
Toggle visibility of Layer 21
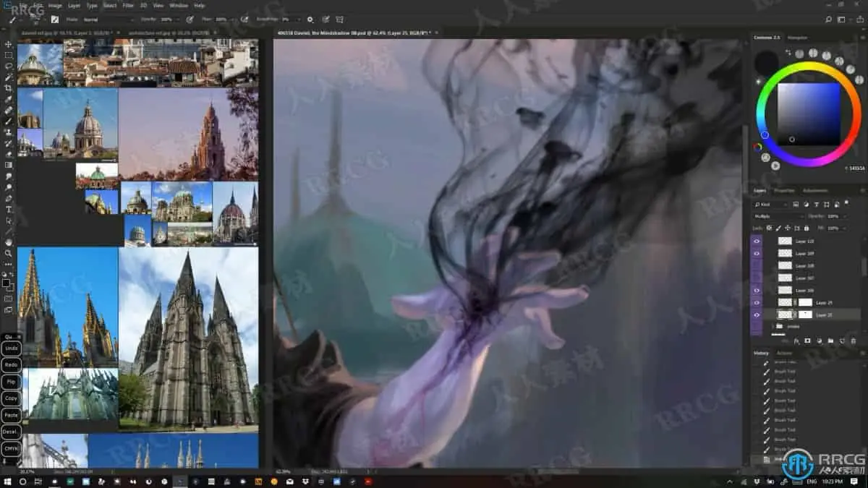pos(757,303)
